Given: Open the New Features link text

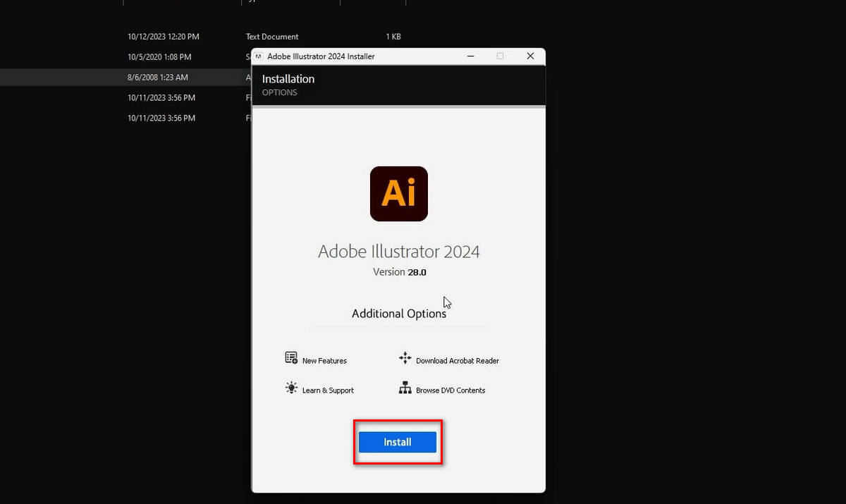Looking at the screenshot, I should tap(324, 361).
